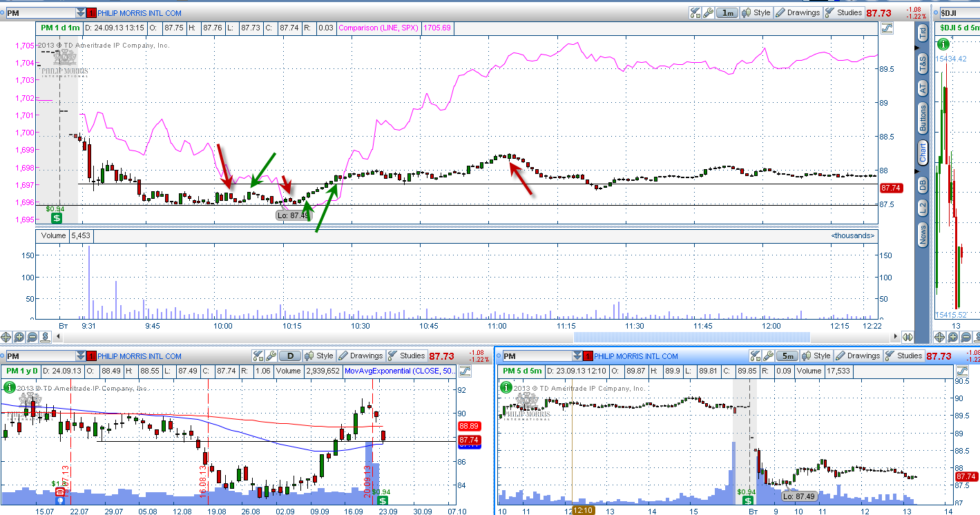The width and height of the screenshot is (980, 515).
Task: Click the PHILIP MORRIS INTL COM link on the daily chart
Action: (x=140, y=356)
